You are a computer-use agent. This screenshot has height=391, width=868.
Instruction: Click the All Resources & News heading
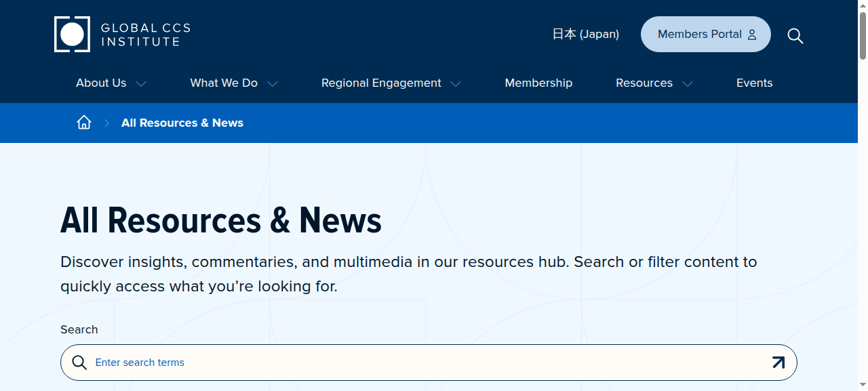tap(221, 220)
